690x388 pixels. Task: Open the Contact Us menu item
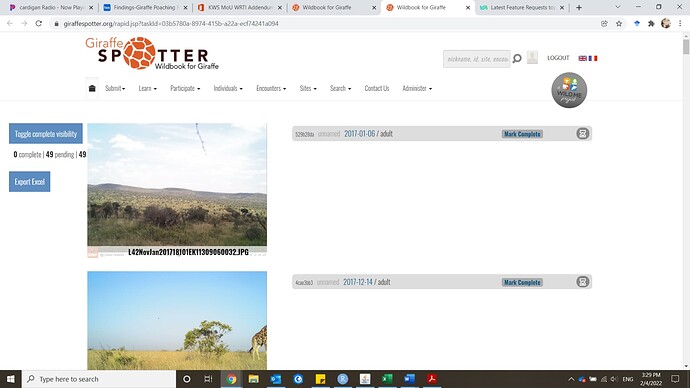377,88
